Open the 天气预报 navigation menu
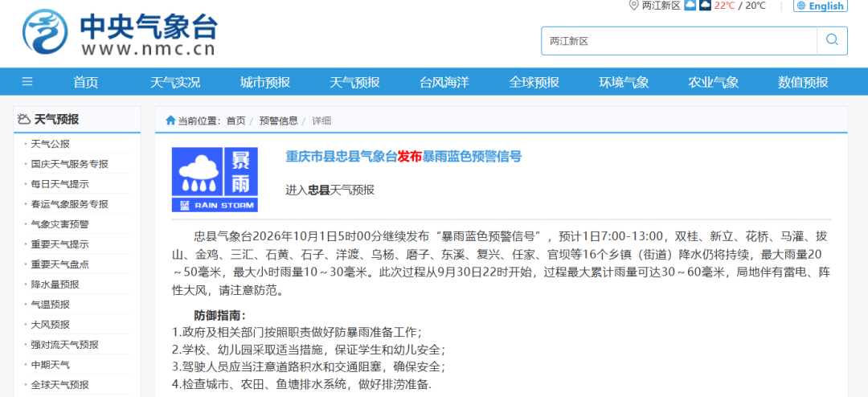 pyautogui.click(x=355, y=82)
